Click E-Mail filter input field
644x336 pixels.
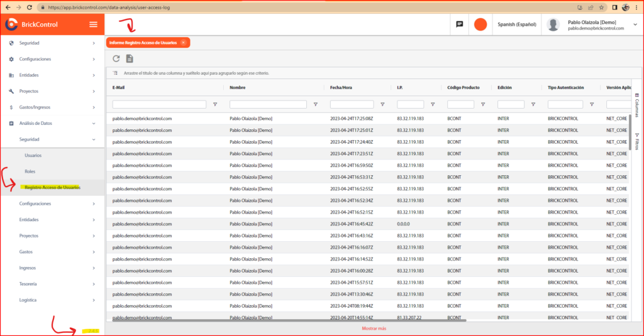[159, 105]
